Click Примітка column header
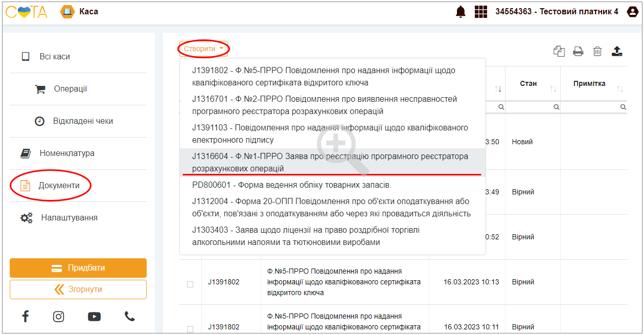Image resolution: width=644 pixels, height=335 pixels. (589, 83)
